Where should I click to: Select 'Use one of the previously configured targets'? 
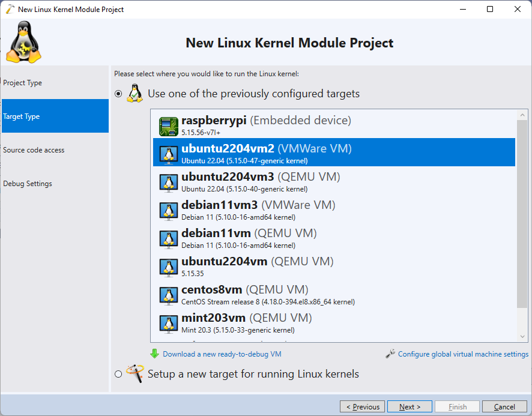tap(118, 94)
